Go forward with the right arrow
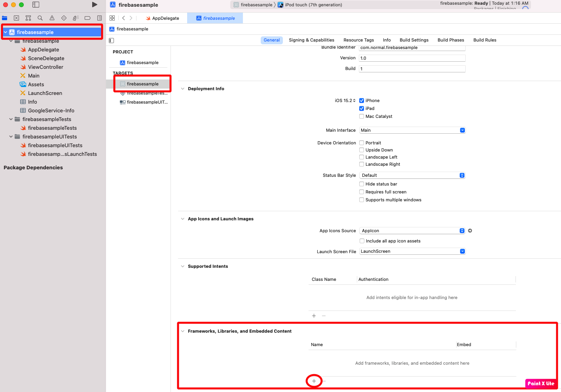The height and width of the screenshot is (392, 561). pos(131,18)
